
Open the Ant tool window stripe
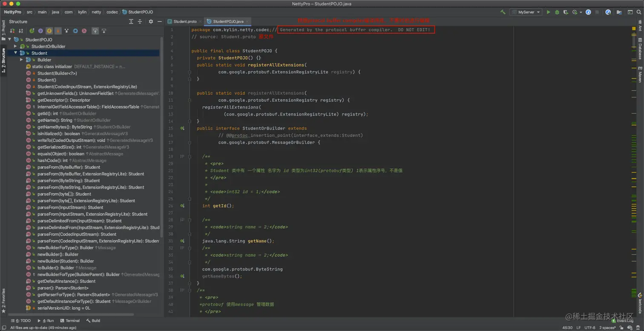pos(640,26)
